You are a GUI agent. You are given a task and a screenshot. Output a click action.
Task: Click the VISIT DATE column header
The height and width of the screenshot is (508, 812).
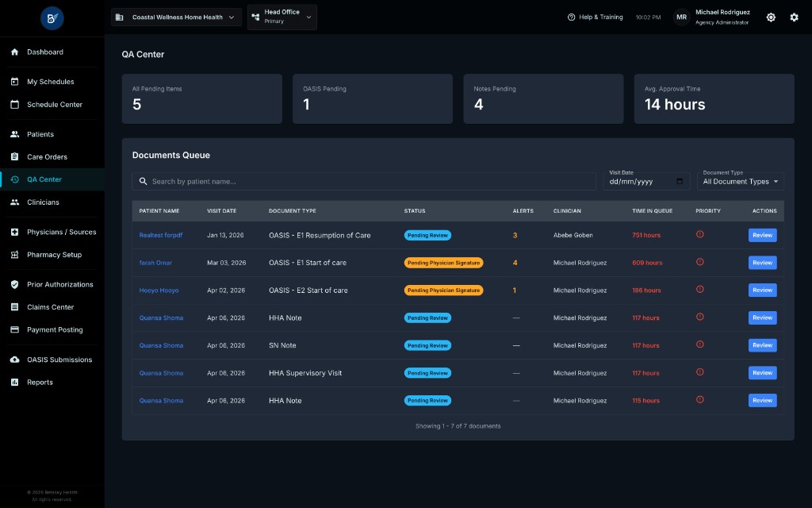222,211
